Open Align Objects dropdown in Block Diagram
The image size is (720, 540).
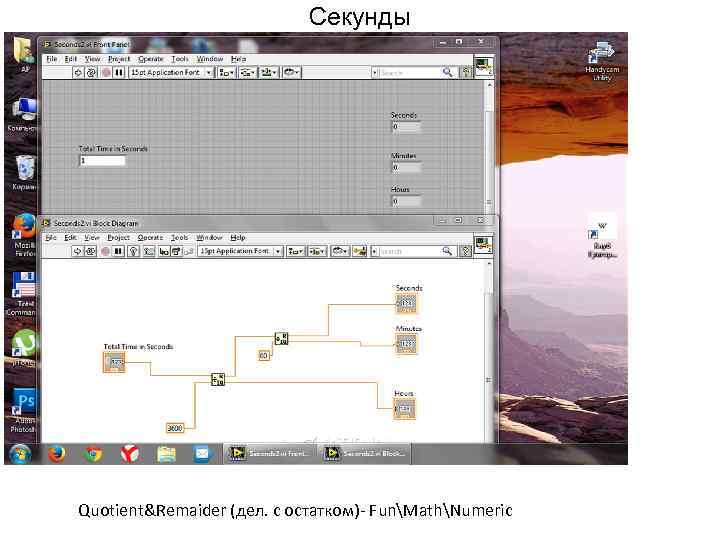[295, 251]
